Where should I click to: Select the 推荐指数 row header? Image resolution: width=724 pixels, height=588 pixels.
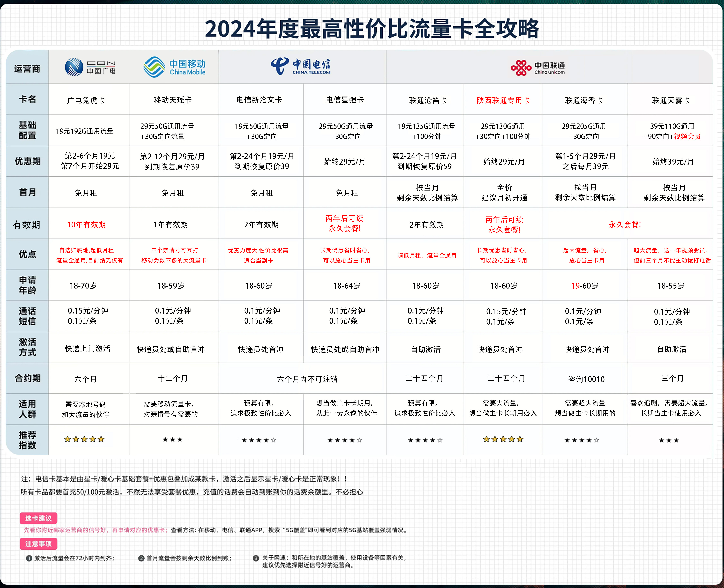point(27,440)
